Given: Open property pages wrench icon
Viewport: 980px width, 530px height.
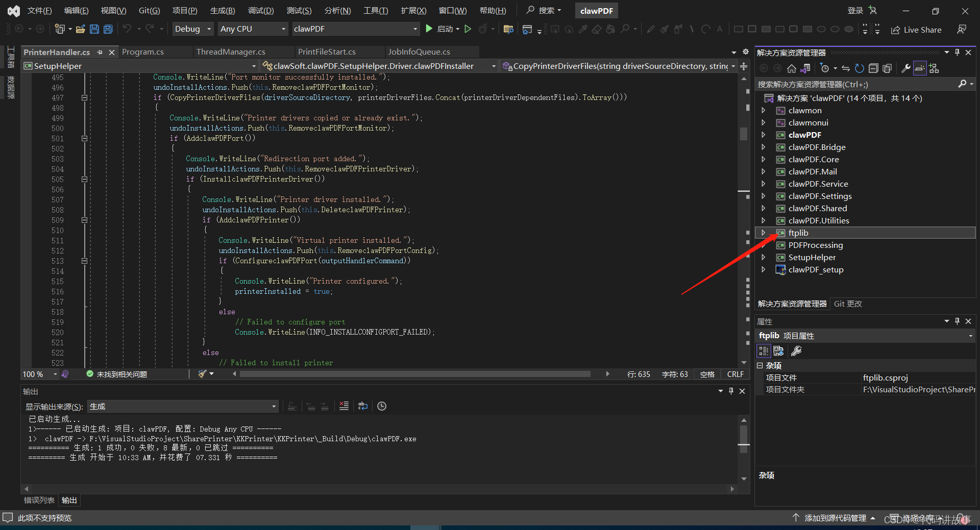Looking at the screenshot, I should click(796, 351).
